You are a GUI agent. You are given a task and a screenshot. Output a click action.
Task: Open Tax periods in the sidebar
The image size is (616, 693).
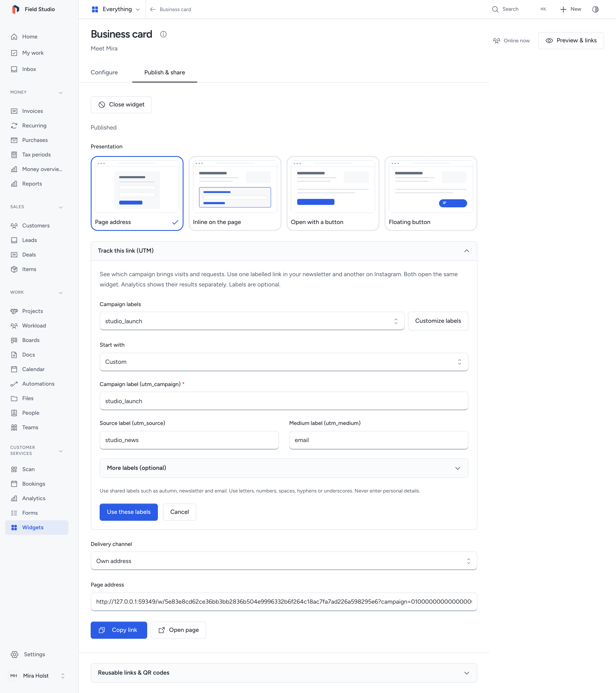(37, 155)
